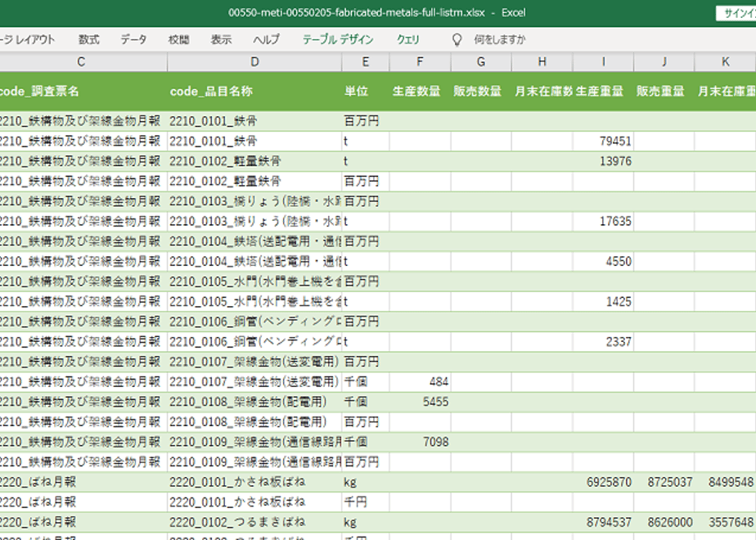Select column E header

click(x=366, y=61)
